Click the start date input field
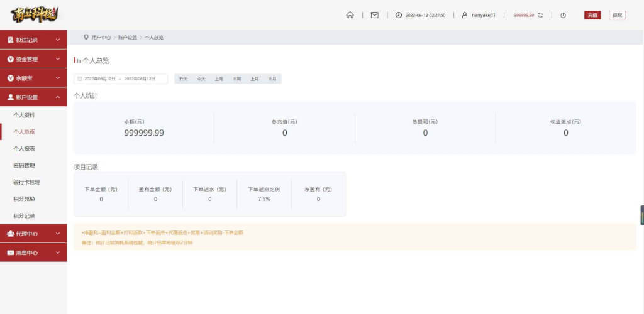This screenshot has width=644, height=314. 100,78
